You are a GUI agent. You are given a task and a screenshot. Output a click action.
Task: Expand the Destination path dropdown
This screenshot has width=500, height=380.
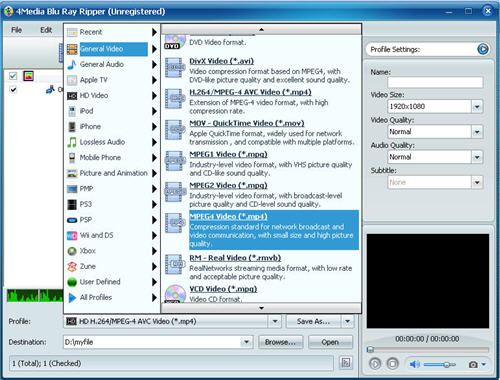tap(246, 342)
